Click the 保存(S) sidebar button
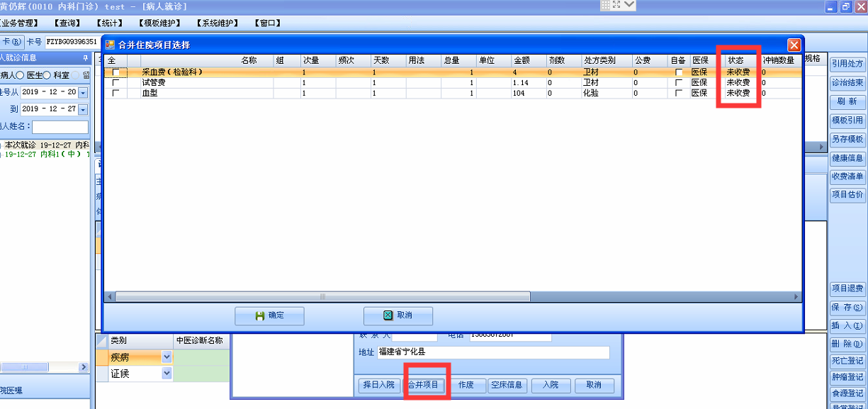 [x=847, y=308]
